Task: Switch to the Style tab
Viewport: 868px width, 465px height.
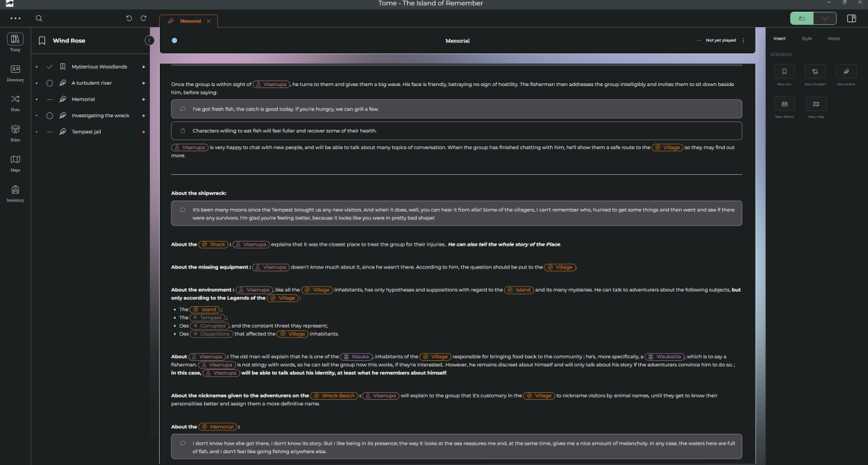Action: coord(806,39)
